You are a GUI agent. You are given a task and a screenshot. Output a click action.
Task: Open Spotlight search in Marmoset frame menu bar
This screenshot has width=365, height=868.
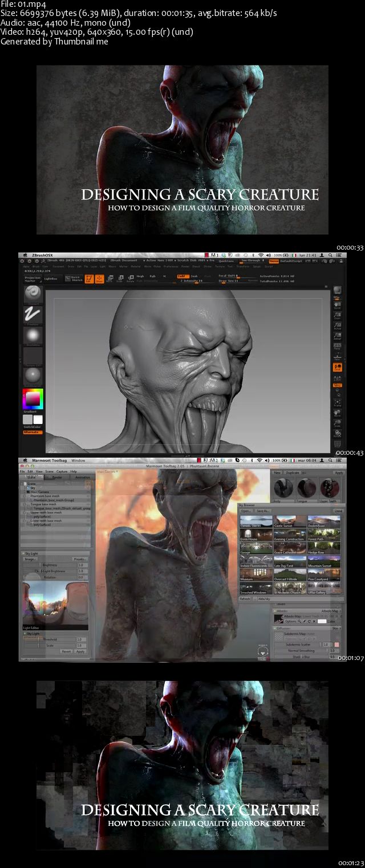330,460
